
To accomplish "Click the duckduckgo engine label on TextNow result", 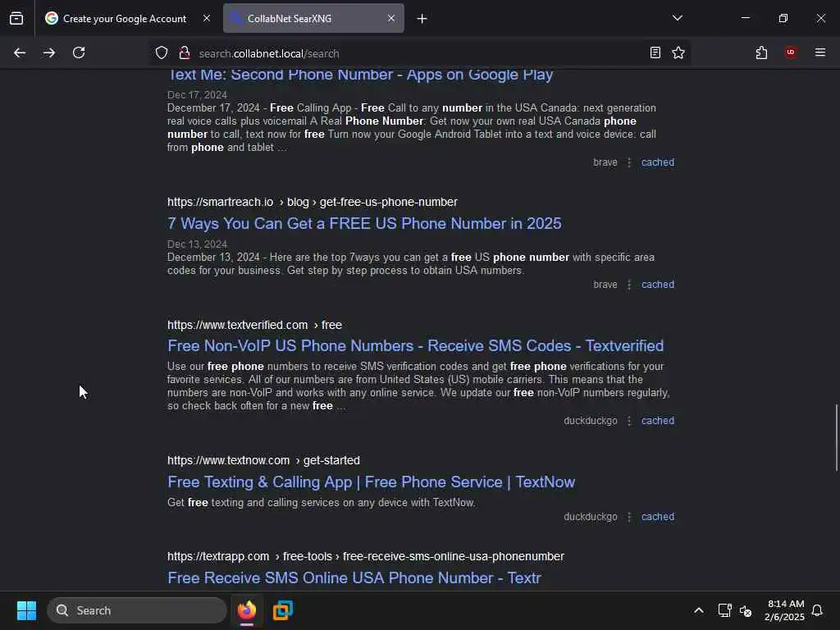I will pyautogui.click(x=591, y=517).
